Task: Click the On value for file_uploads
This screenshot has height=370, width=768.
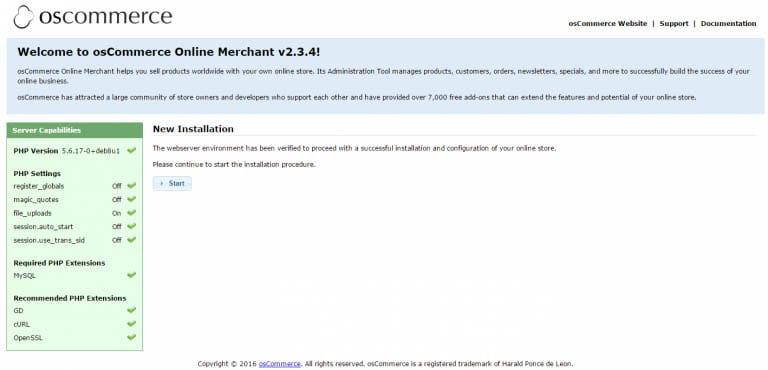Action: pos(117,213)
